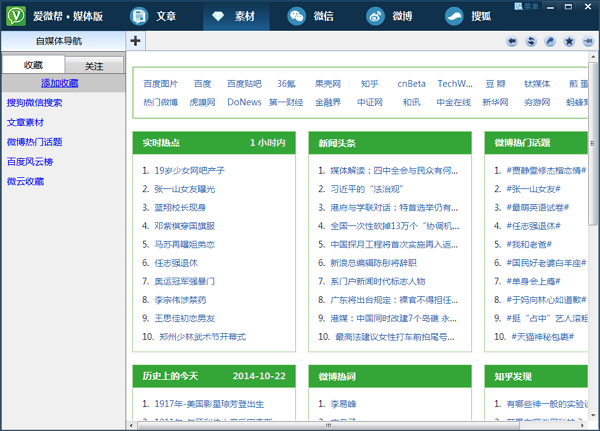Open hot topic 19岁少女网吧产子
The image size is (600, 431).
point(189,170)
